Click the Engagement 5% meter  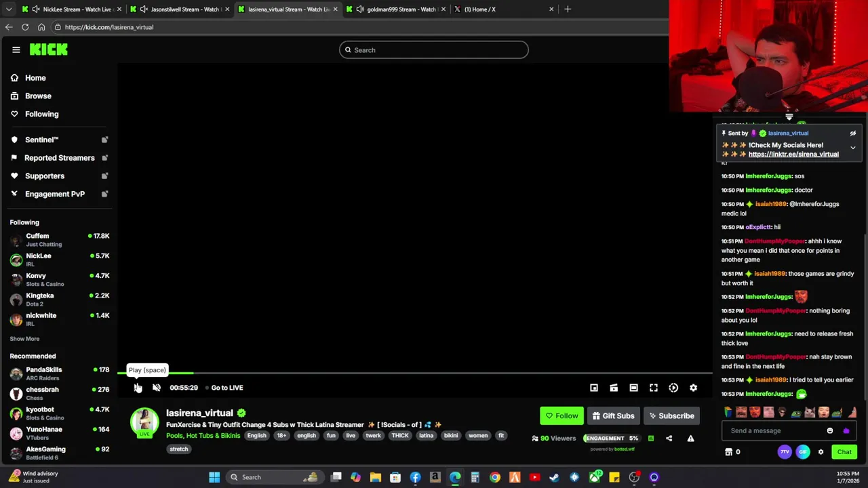click(x=612, y=439)
